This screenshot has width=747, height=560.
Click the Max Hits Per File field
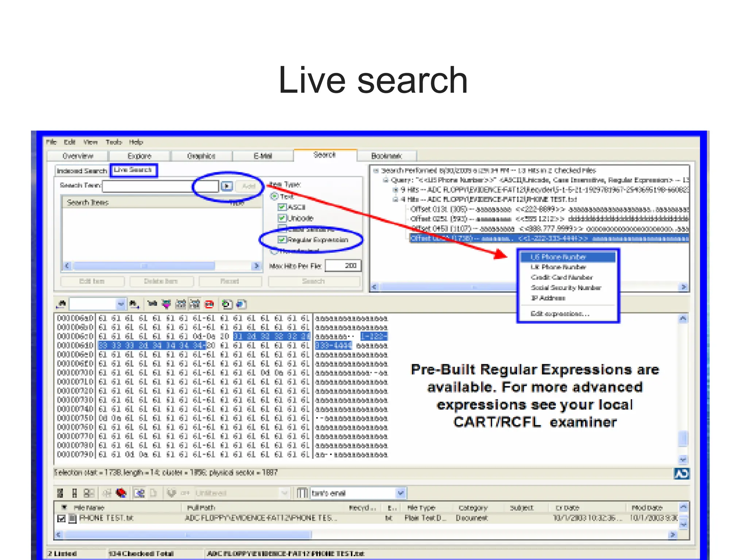[343, 266]
